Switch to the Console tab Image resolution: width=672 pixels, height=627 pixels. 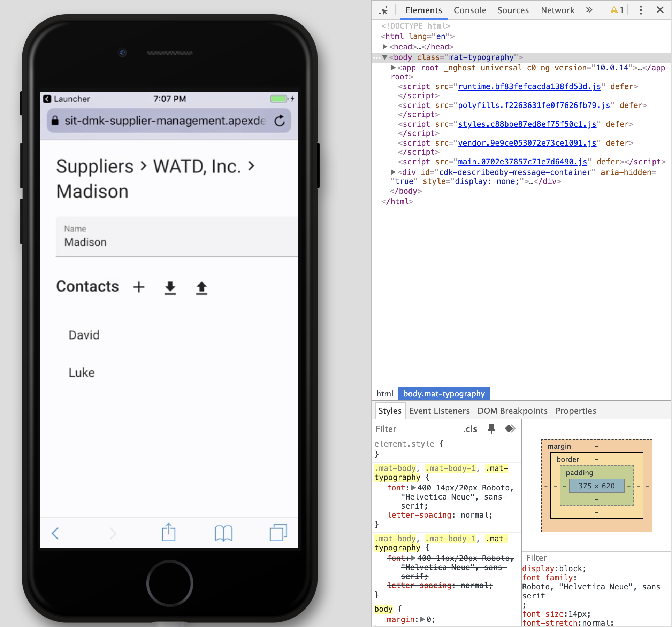click(x=469, y=10)
